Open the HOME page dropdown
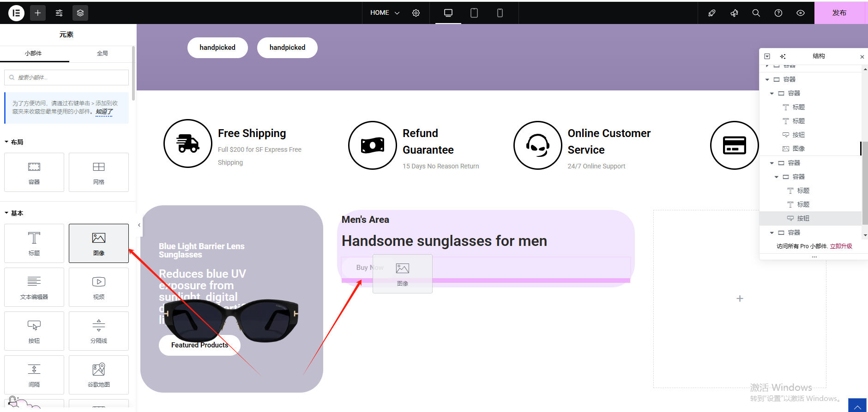Image resolution: width=868 pixels, height=412 pixels. click(x=385, y=13)
